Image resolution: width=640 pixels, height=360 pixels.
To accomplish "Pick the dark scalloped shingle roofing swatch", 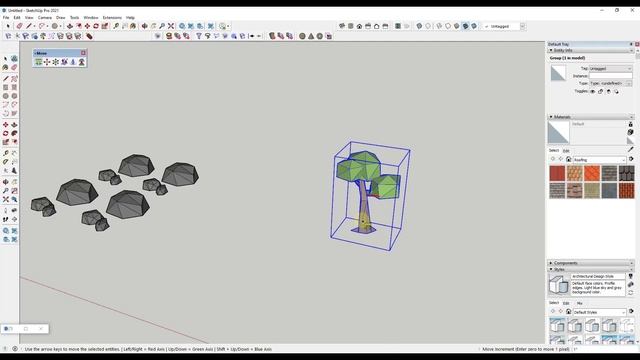I will [x=627, y=173].
